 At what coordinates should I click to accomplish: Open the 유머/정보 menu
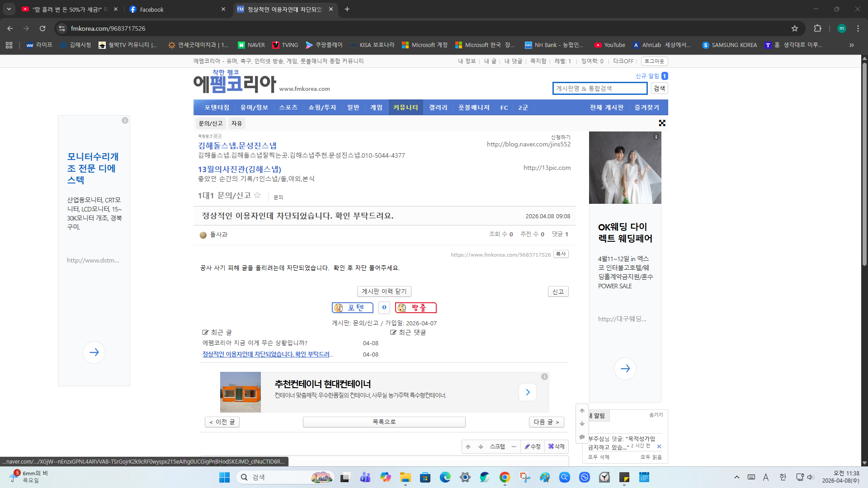click(254, 108)
